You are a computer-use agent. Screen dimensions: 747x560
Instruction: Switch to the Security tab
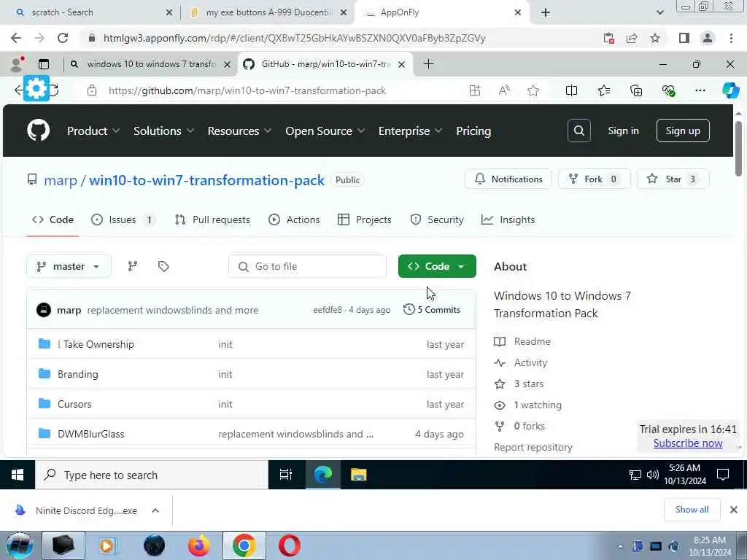437,219
